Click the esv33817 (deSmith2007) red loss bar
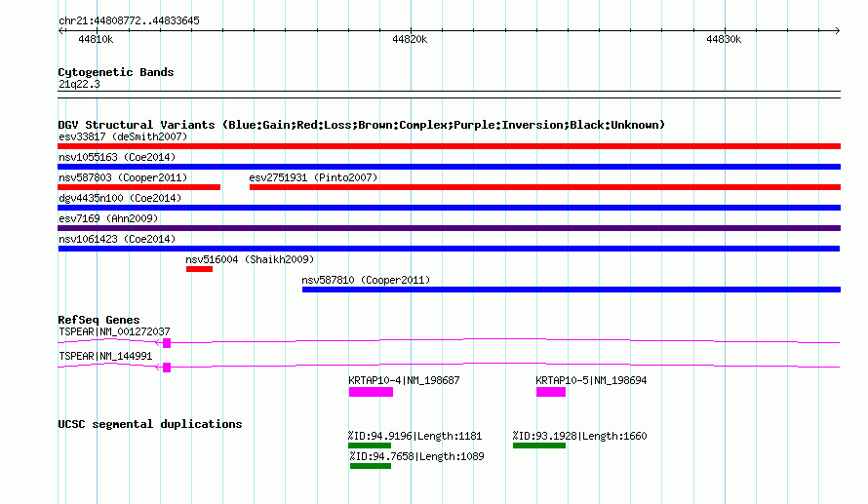 pyautogui.click(x=449, y=146)
